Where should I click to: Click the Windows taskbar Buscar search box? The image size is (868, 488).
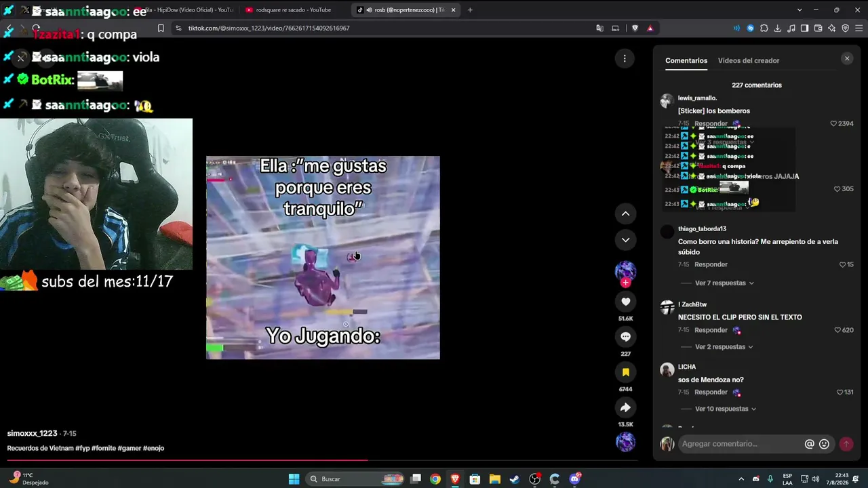pyautogui.click(x=355, y=479)
